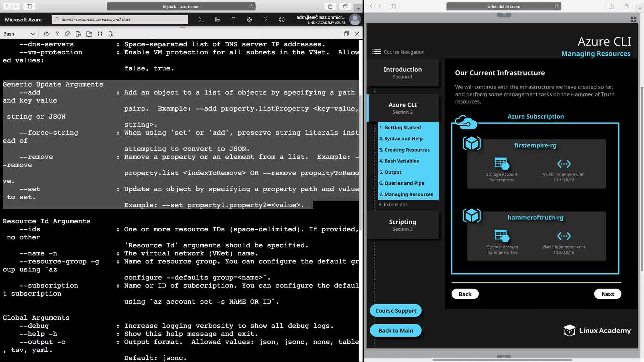Open new session icon in Cloud Shell

click(x=89, y=34)
